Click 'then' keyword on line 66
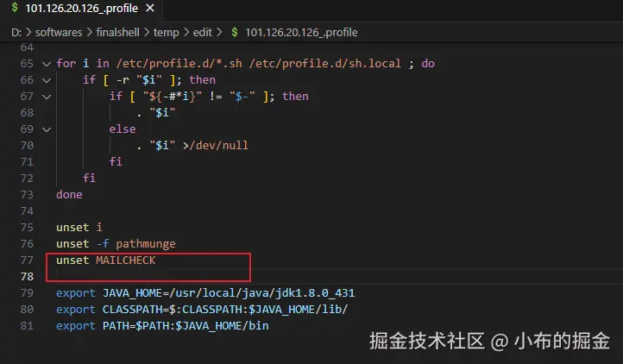Viewport: 623px width, 364px height. point(202,80)
